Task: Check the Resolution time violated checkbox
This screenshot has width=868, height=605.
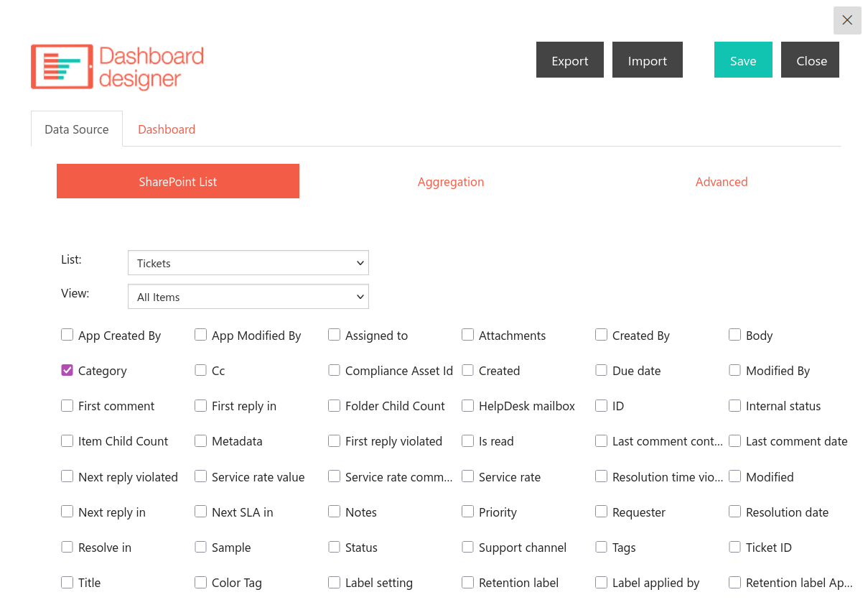Action: tap(601, 476)
